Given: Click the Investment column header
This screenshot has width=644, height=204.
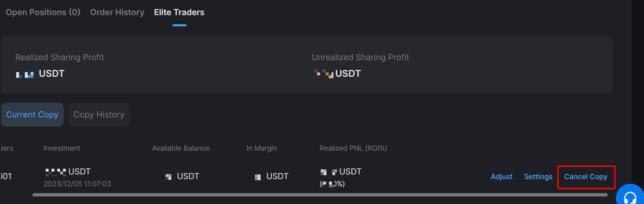Looking at the screenshot, I should [62, 148].
